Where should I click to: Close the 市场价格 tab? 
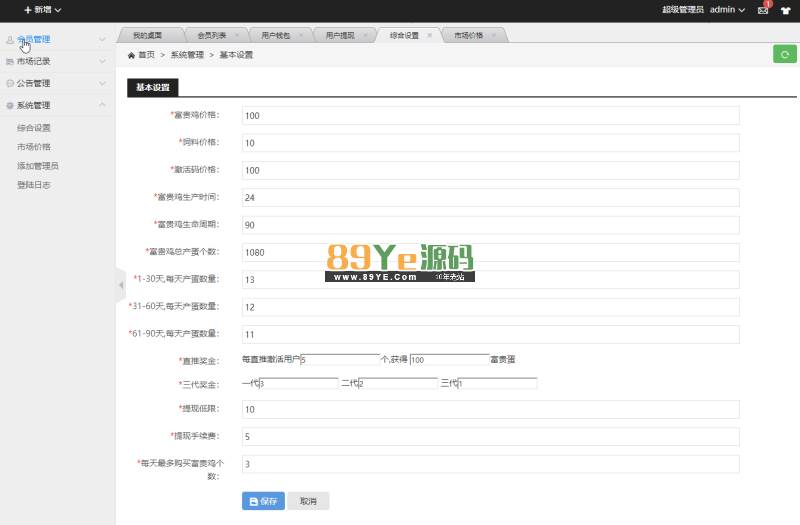pyautogui.click(x=494, y=35)
